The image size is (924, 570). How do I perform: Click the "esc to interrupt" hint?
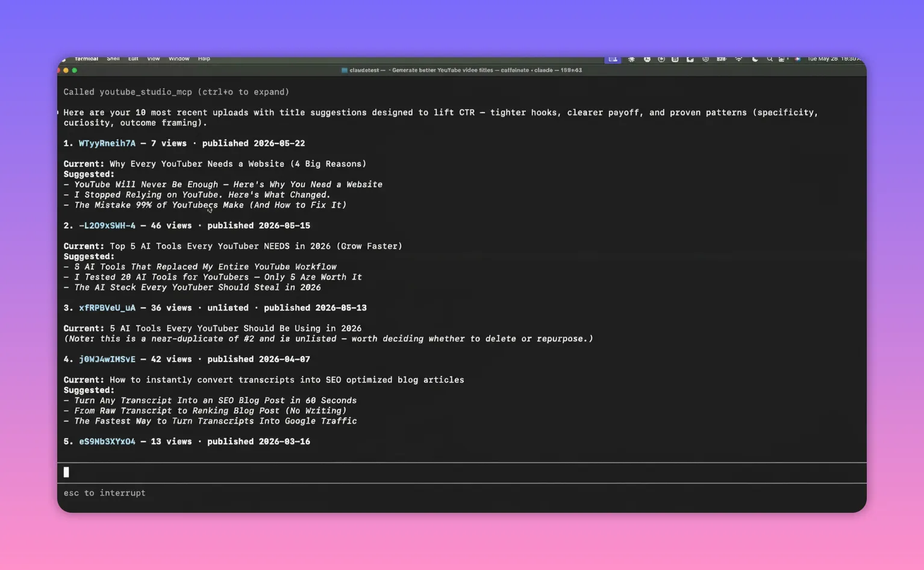click(x=105, y=493)
